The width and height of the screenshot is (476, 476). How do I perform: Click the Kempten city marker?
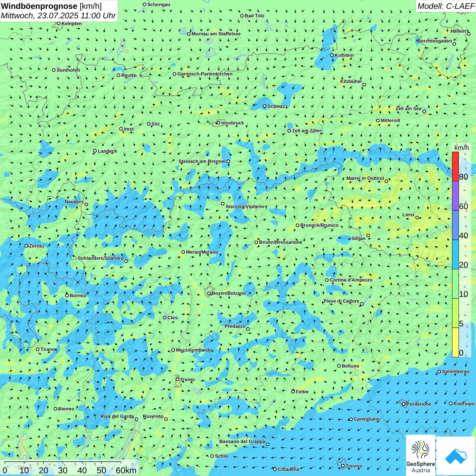pyautogui.click(x=58, y=23)
